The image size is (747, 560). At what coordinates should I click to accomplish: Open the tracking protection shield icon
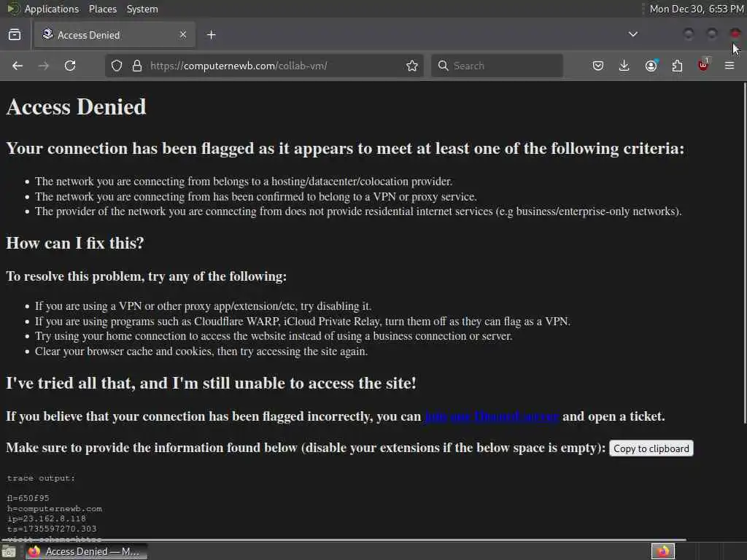pos(117,66)
